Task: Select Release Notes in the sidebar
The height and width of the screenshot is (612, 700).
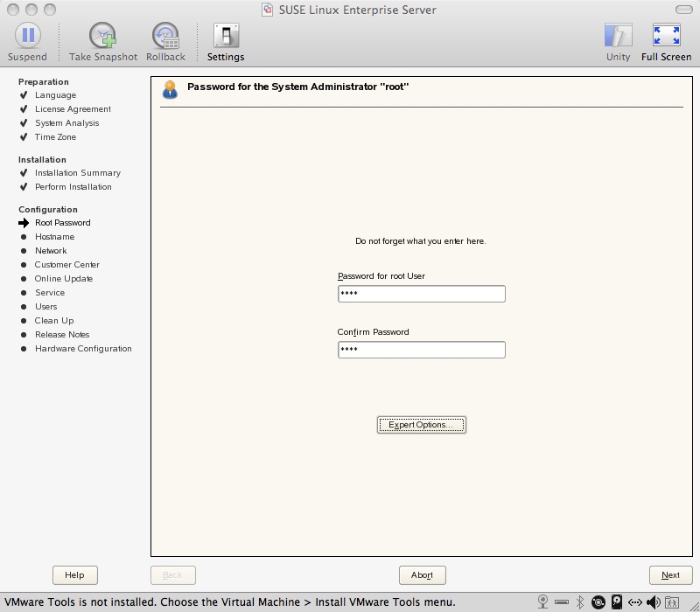Action: (62, 335)
